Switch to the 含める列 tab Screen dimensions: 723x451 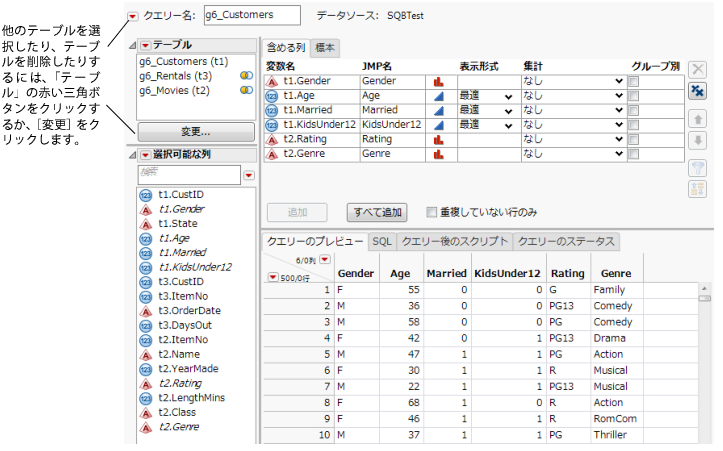pyautogui.click(x=286, y=47)
